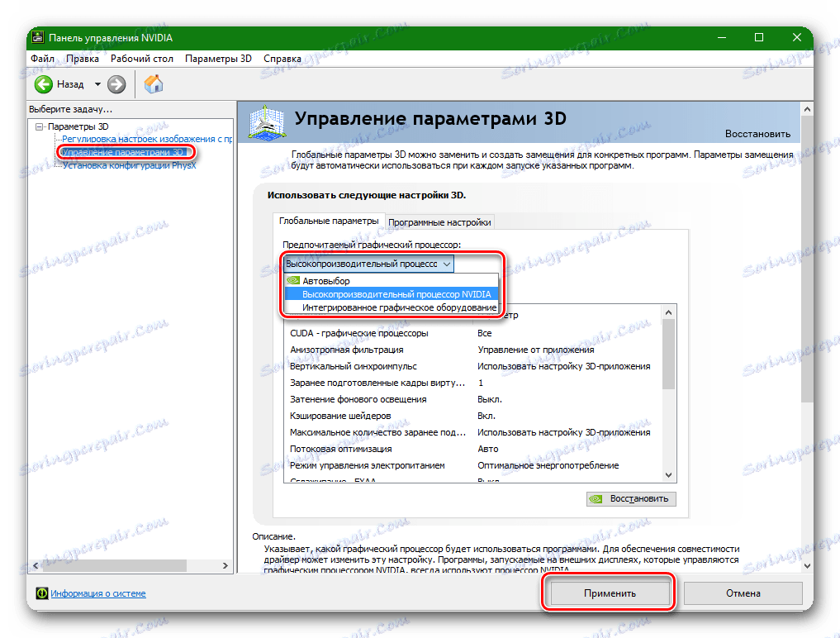Image resolution: width=840 pixels, height=638 pixels.
Task: Select Затенение фонового освещения row
Action: click(x=474, y=399)
